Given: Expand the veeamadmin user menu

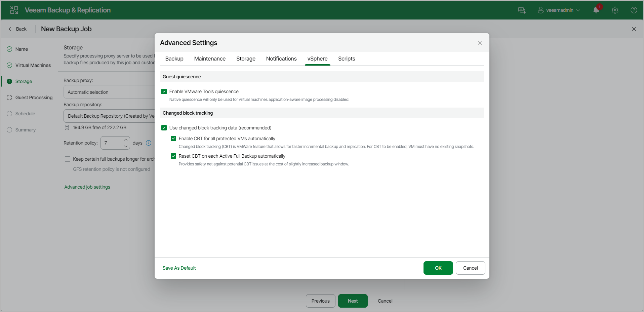Looking at the screenshot, I should point(578,10).
